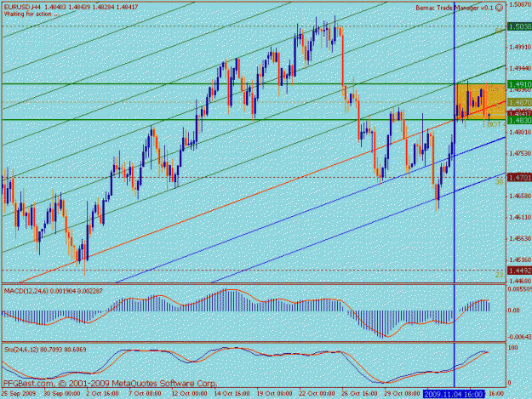The image size is (532, 399).
Task: Click the 1.46580 price scale value
Action: click(520, 196)
